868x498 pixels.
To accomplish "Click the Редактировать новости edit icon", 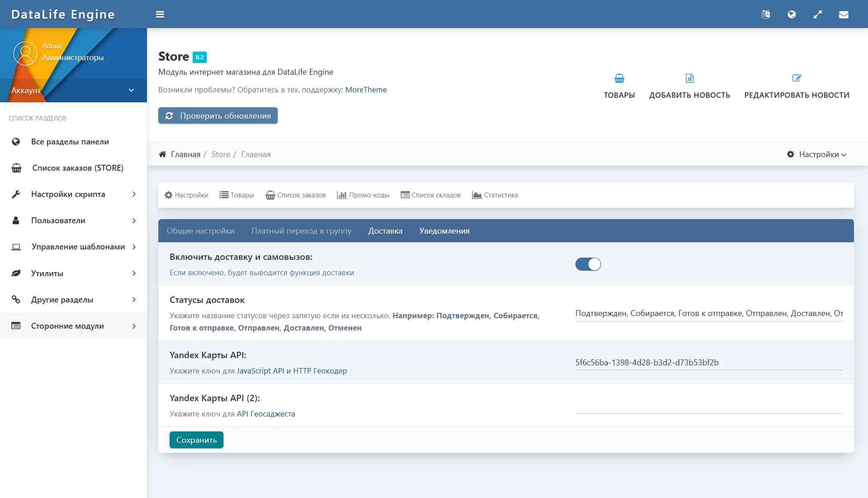I will tap(797, 79).
